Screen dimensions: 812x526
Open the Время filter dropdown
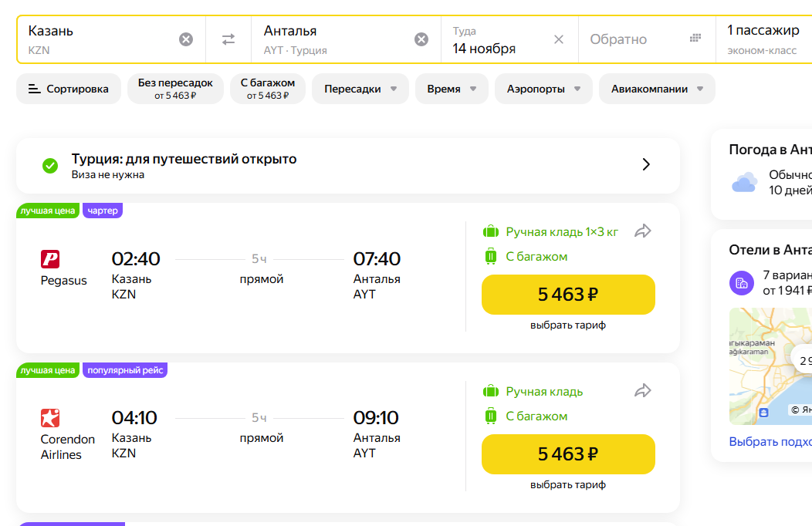coord(452,89)
